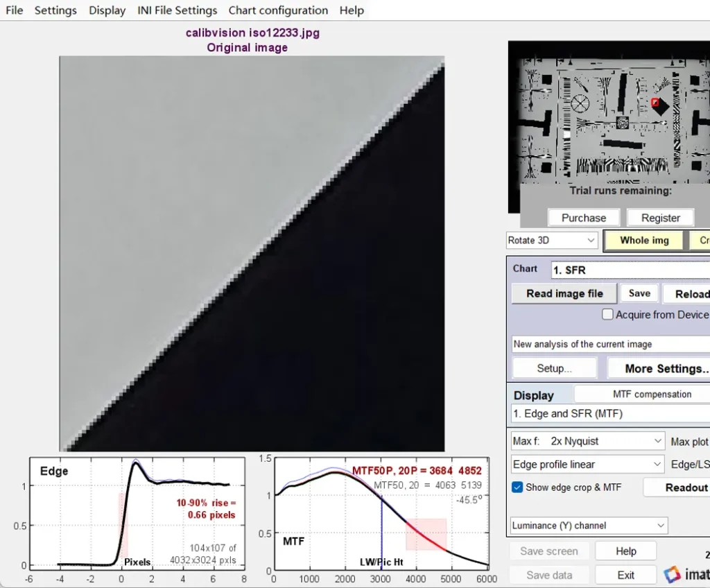Click MTF compensation button

click(642, 394)
